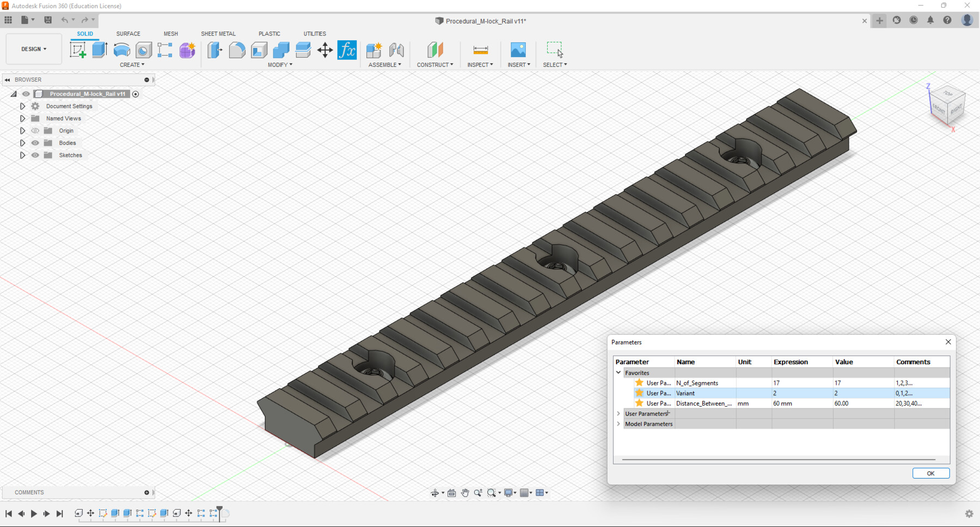Open the DESIGN workspace dropdown

34,49
